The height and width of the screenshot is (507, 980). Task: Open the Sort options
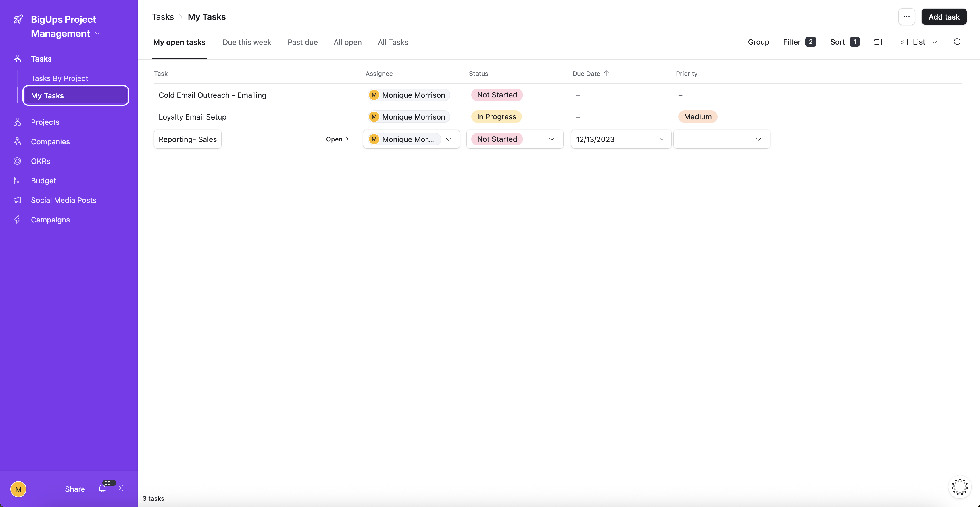[845, 42]
